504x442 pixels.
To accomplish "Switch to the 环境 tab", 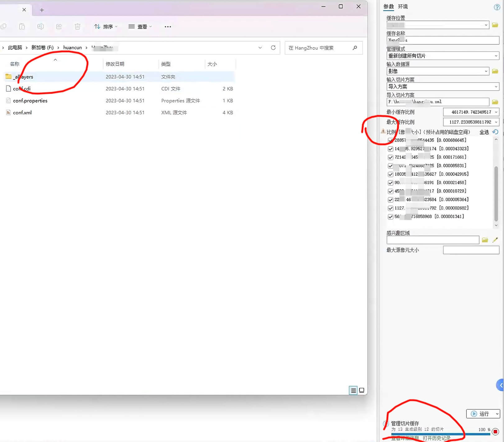I will coord(403,7).
